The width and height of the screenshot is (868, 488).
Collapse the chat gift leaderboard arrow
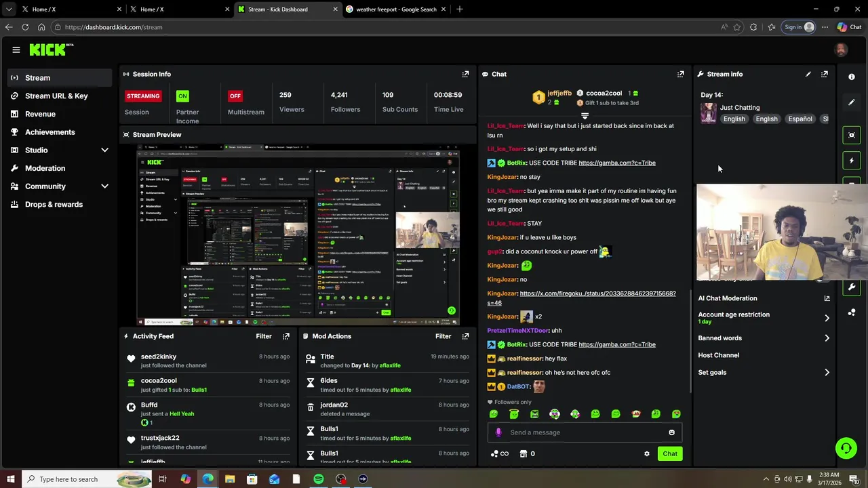coord(585,116)
